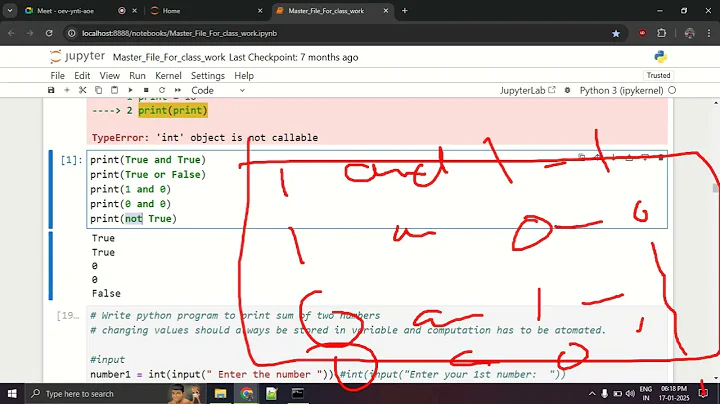Open the cell type Code dropdown
The image size is (720, 404).
[x=218, y=90]
